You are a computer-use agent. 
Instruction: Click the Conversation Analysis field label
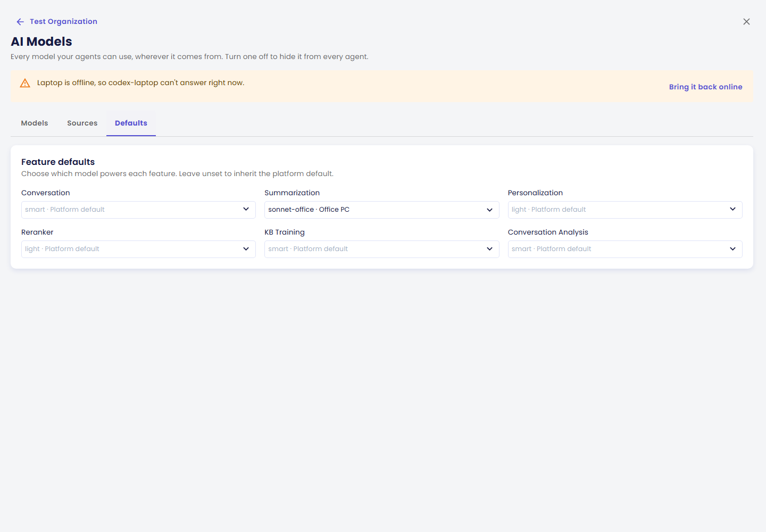click(548, 232)
